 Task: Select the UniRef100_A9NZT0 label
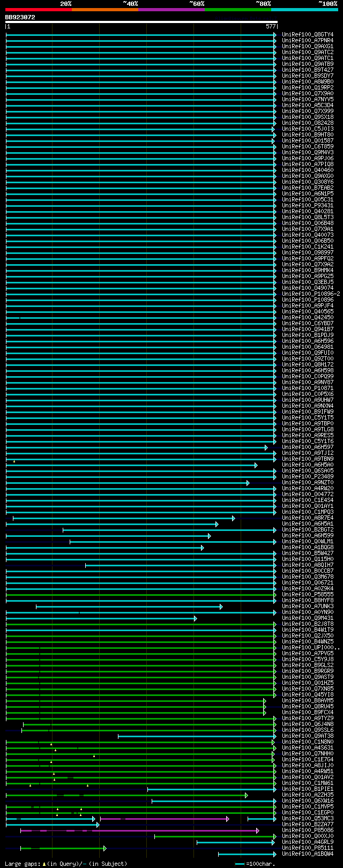pyautogui.click(x=308, y=483)
